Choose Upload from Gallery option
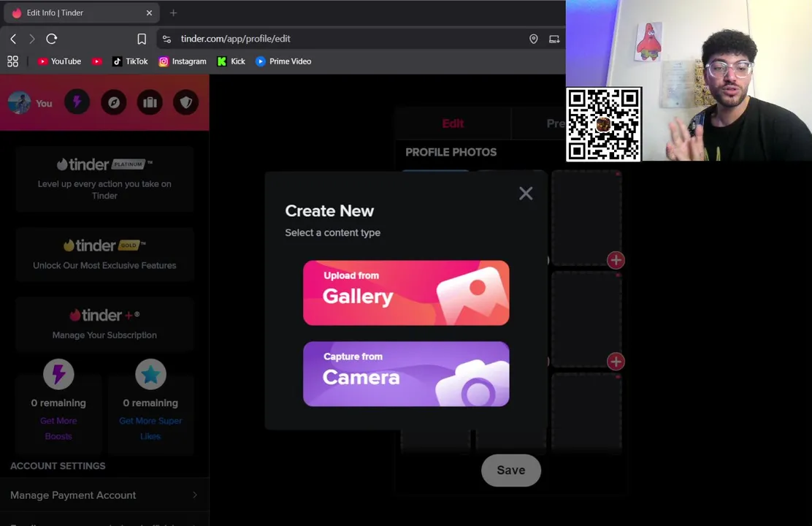 point(406,293)
